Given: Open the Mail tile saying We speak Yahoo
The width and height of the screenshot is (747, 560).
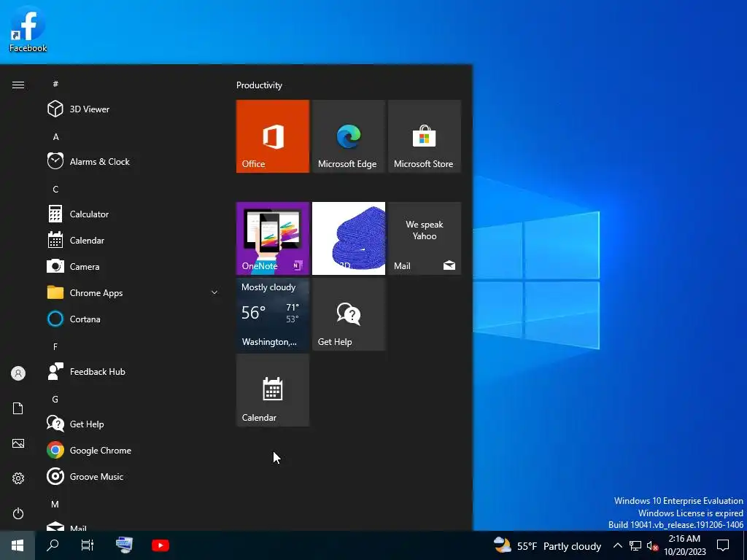Looking at the screenshot, I should [425, 238].
